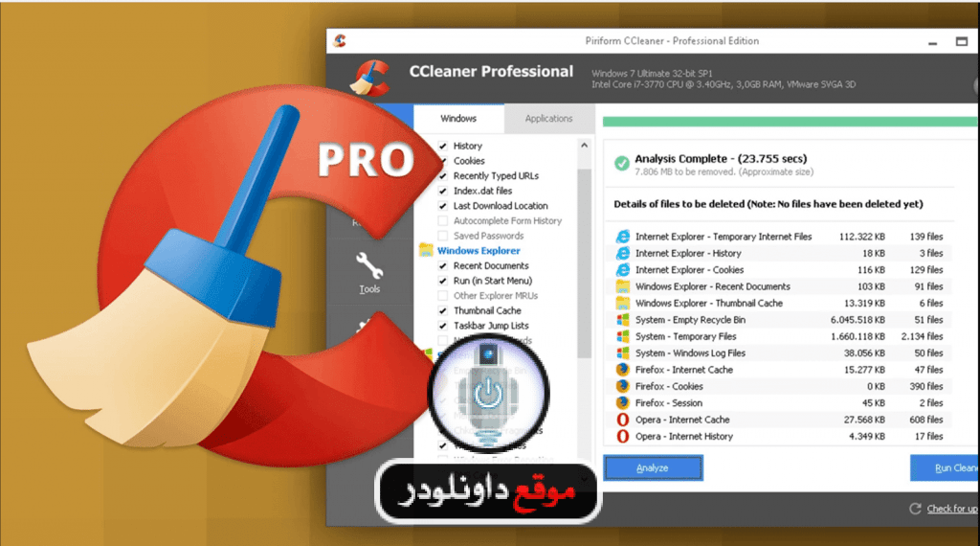Switch to the Applications tab

pos(548,118)
